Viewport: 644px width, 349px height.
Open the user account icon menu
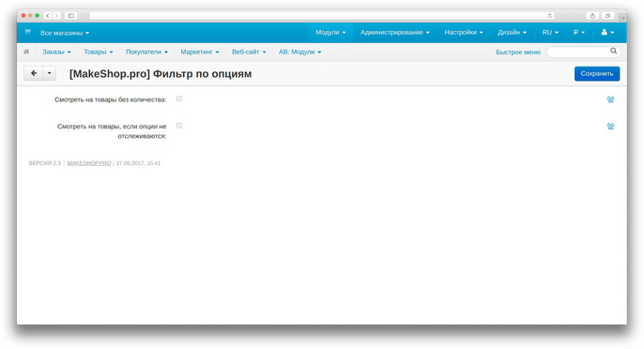click(607, 32)
